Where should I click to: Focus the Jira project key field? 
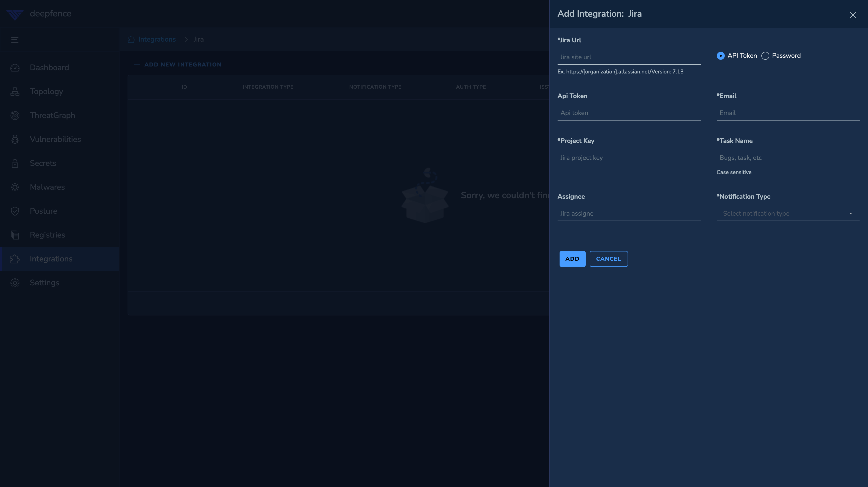pyautogui.click(x=629, y=158)
